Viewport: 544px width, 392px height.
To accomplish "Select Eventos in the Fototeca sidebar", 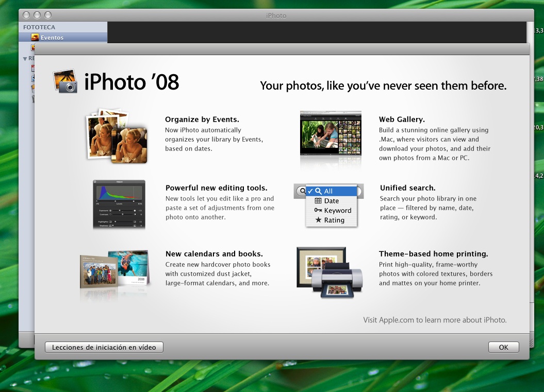I will tap(63, 38).
